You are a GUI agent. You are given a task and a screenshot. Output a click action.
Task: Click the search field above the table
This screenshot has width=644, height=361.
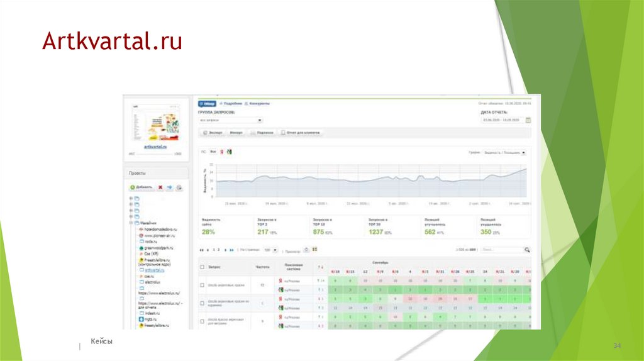[x=501, y=250]
